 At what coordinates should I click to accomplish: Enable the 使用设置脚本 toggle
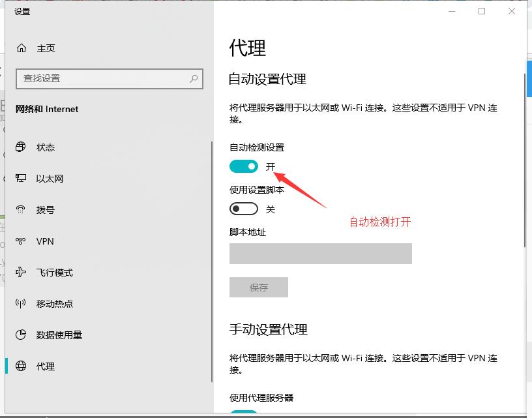tap(244, 209)
